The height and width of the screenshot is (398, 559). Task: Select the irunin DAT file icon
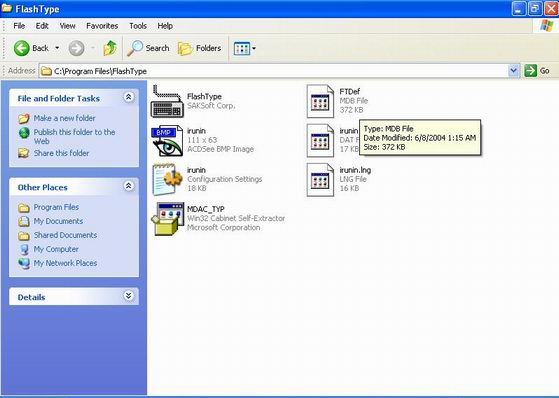pyautogui.click(x=320, y=140)
